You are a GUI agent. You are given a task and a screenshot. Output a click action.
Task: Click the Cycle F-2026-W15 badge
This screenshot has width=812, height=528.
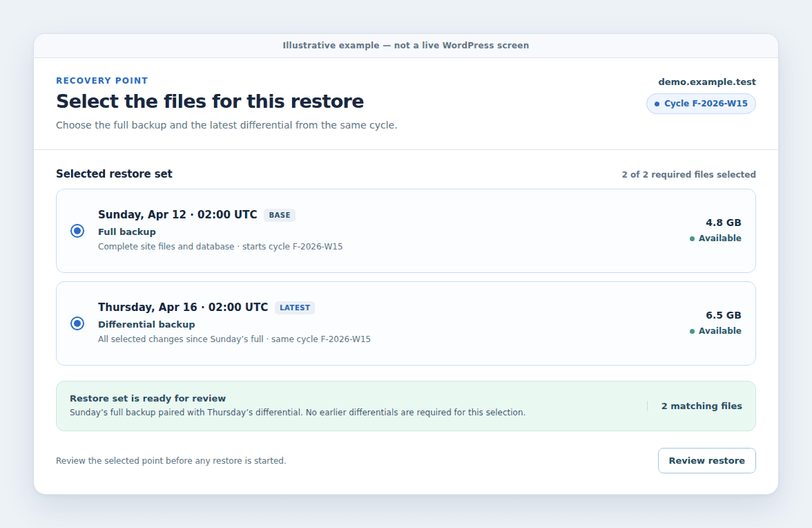[701, 104]
